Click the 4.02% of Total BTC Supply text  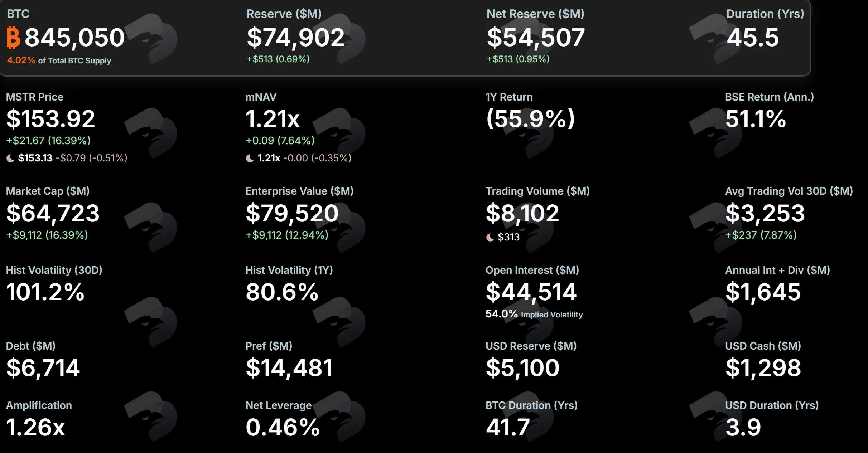59,60
